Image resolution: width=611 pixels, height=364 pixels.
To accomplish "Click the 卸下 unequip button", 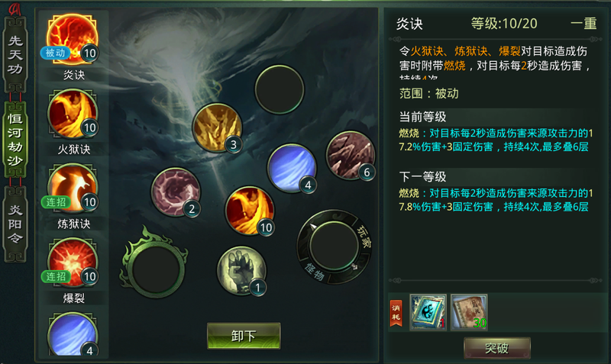I will pos(244,336).
